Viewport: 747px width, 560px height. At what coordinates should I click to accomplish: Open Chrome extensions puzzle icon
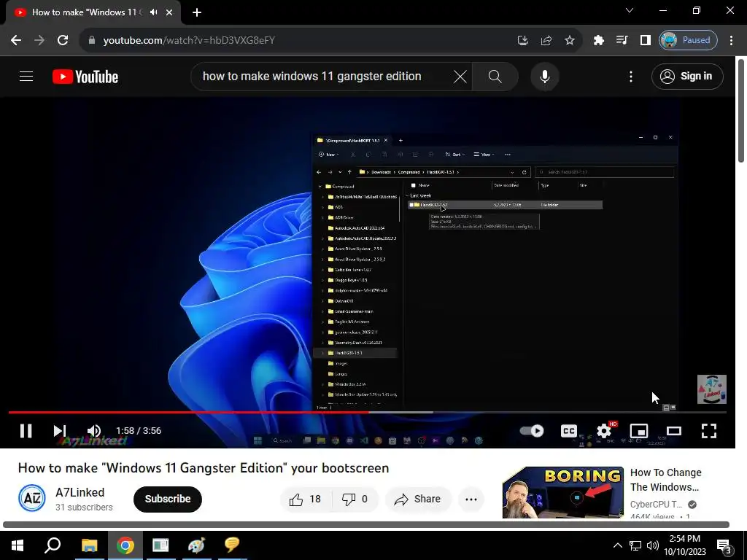pos(599,40)
